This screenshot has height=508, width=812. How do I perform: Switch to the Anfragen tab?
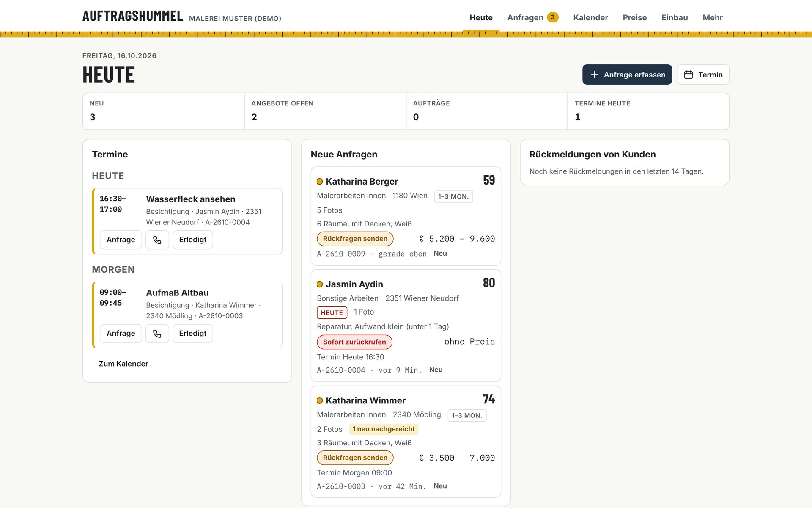coord(532,17)
